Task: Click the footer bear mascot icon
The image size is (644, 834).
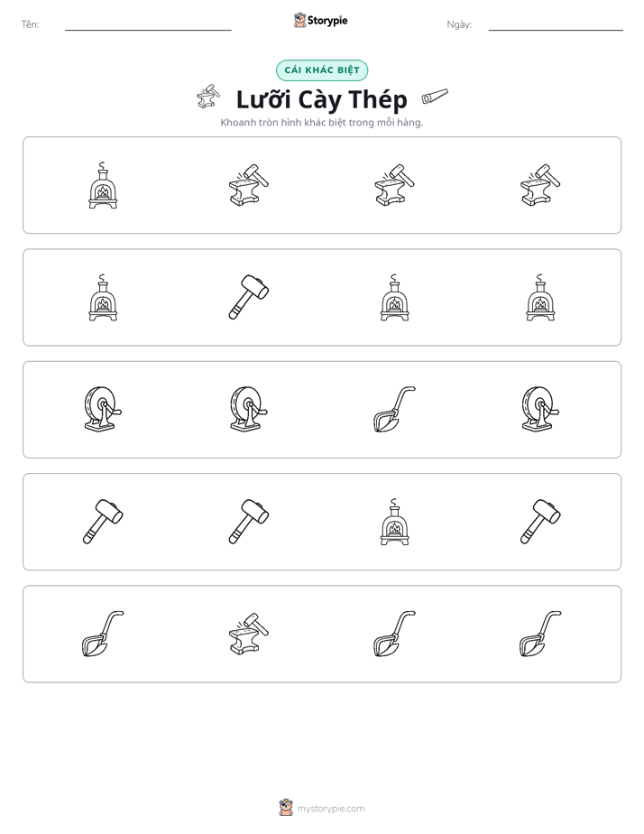Action: (x=286, y=808)
